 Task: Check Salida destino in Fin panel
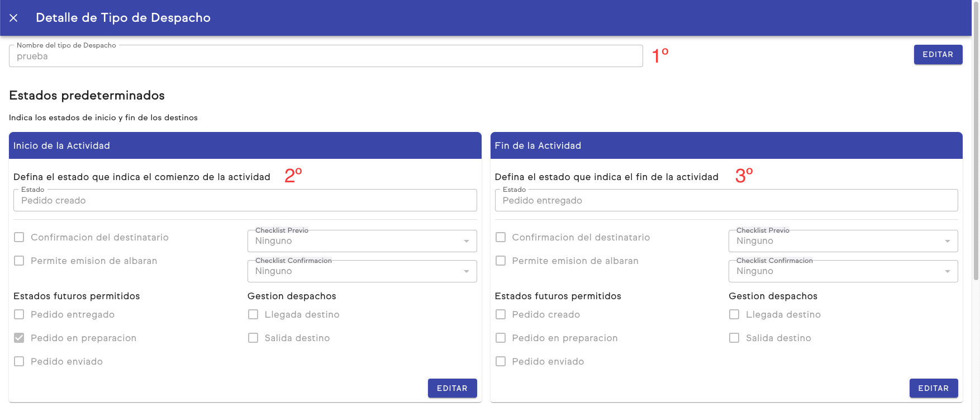pyautogui.click(x=734, y=338)
